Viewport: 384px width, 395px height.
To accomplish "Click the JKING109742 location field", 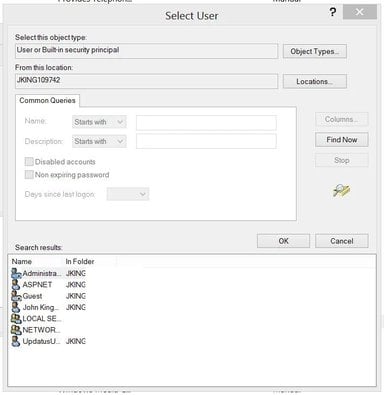I will 146,81.
